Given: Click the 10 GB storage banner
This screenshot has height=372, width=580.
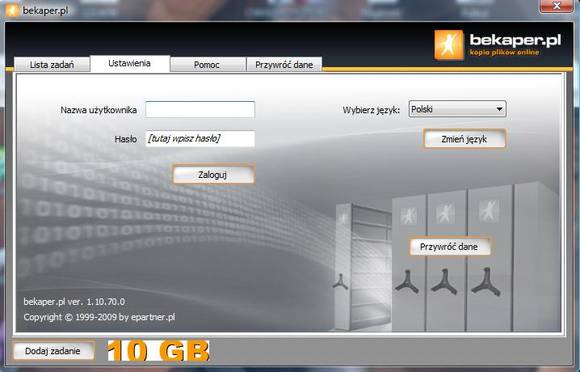Looking at the screenshot, I should coord(158,351).
